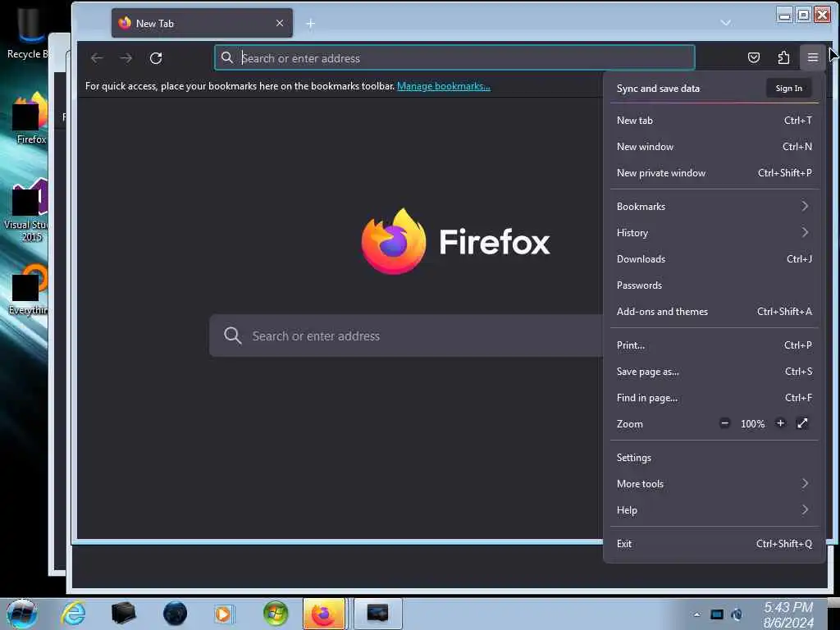Click the Manage bookmarks... link
The width and height of the screenshot is (840, 630).
point(443,85)
